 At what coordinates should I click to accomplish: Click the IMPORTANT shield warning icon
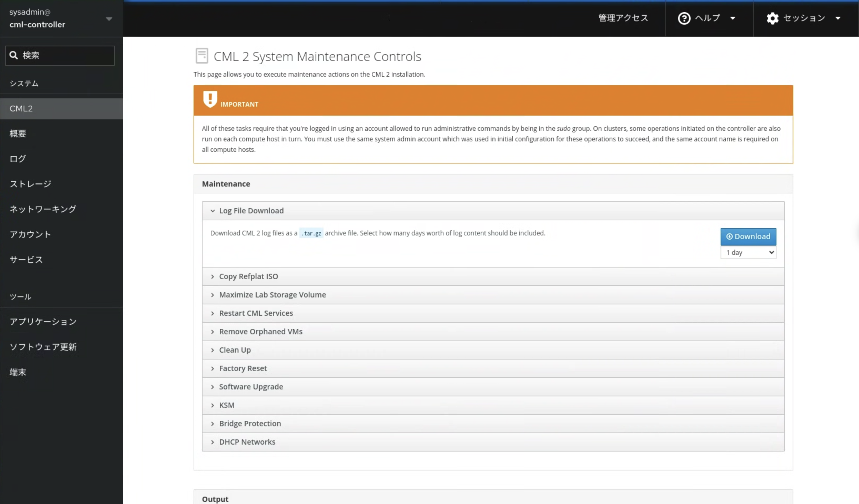pyautogui.click(x=210, y=99)
